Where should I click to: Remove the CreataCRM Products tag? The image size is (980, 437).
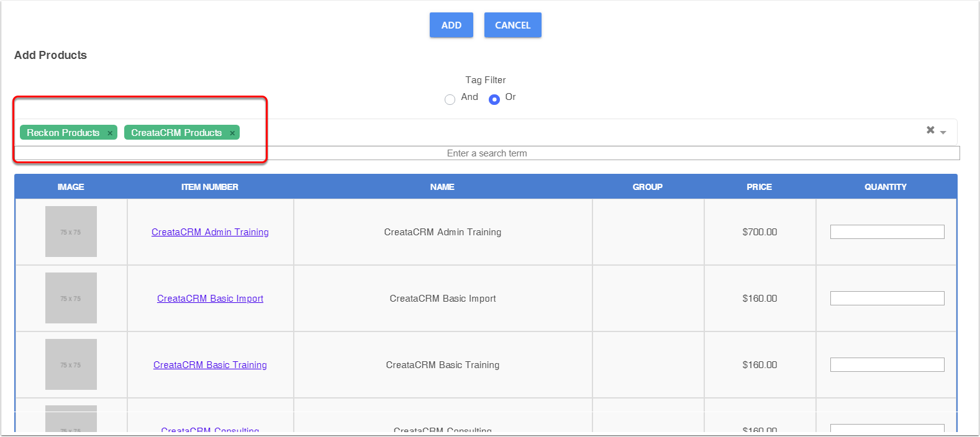click(x=232, y=133)
